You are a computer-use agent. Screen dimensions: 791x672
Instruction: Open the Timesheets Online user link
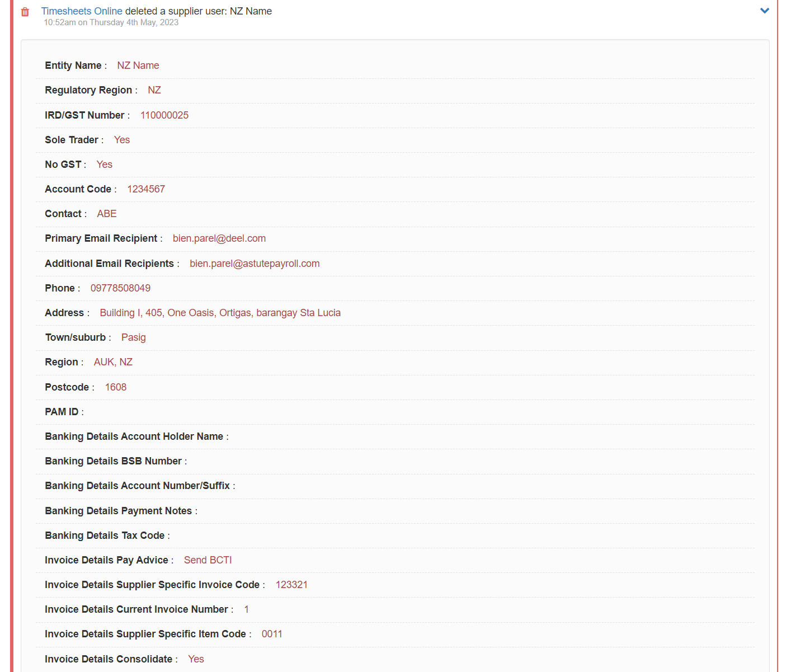point(82,11)
